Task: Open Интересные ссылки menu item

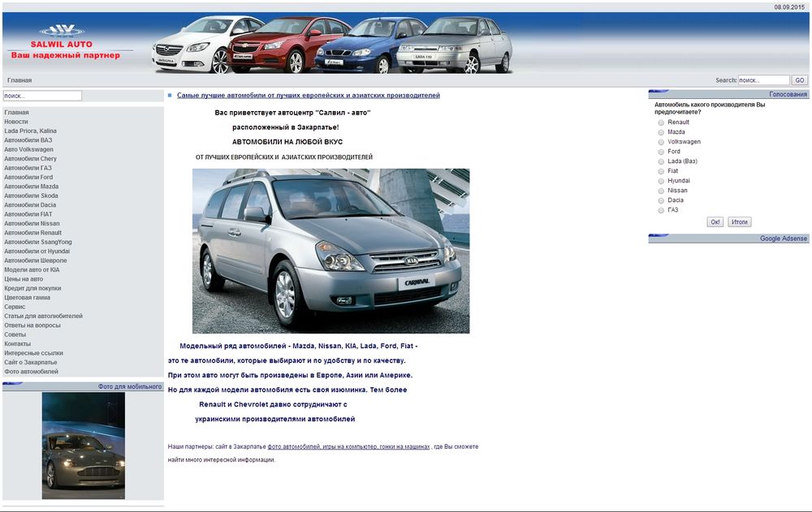Action: coord(33,353)
